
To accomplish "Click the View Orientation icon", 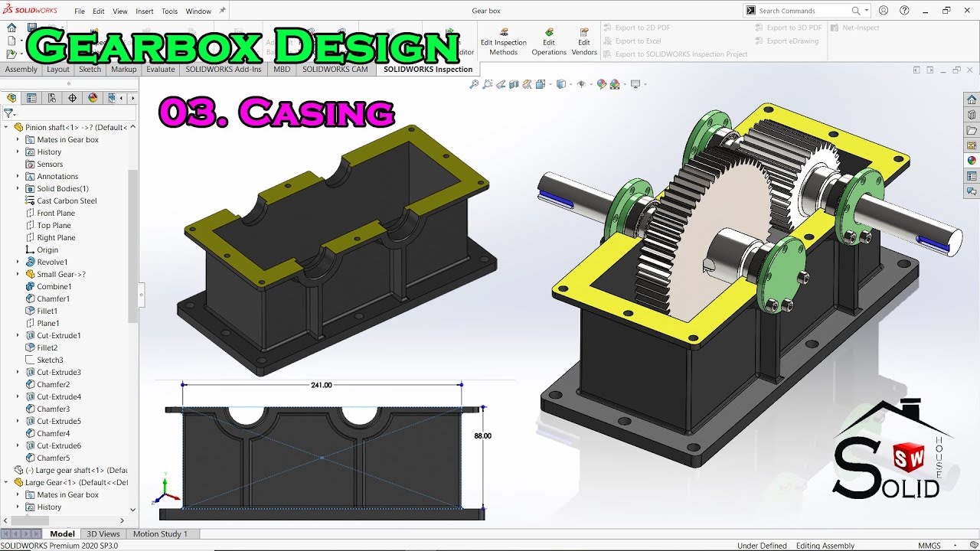I will tap(541, 84).
